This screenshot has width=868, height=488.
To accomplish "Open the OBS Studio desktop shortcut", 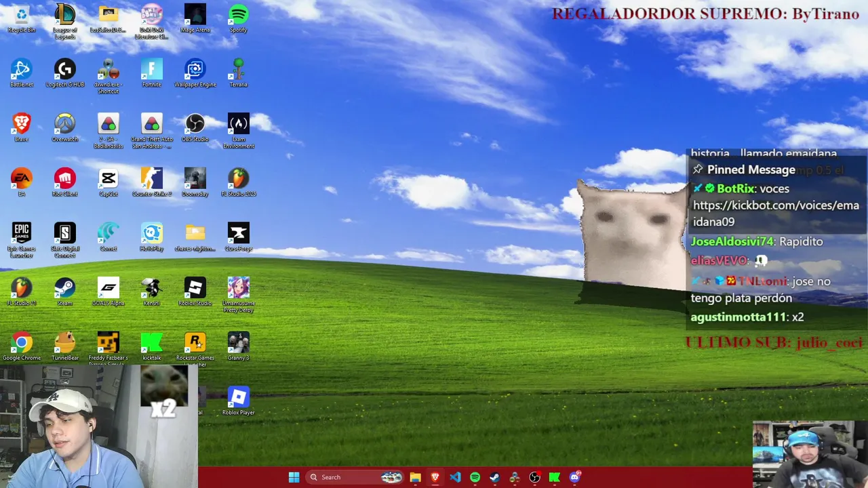I will [195, 128].
